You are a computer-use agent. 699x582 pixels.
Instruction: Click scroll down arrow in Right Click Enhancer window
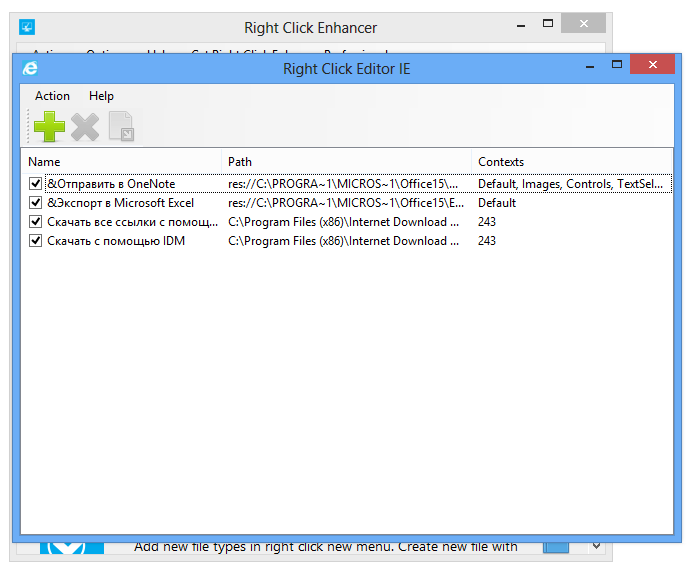596,546
